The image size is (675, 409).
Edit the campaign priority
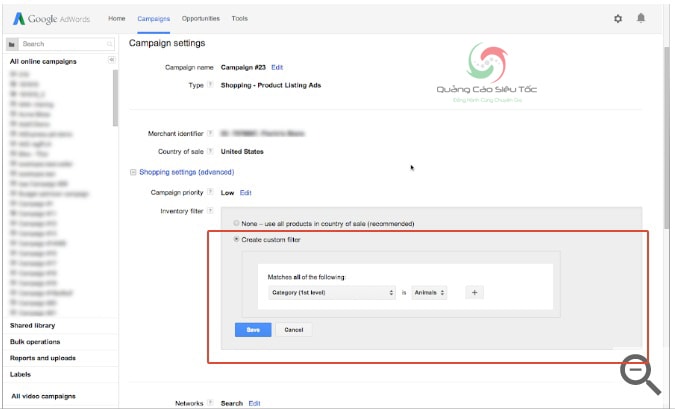246,192
